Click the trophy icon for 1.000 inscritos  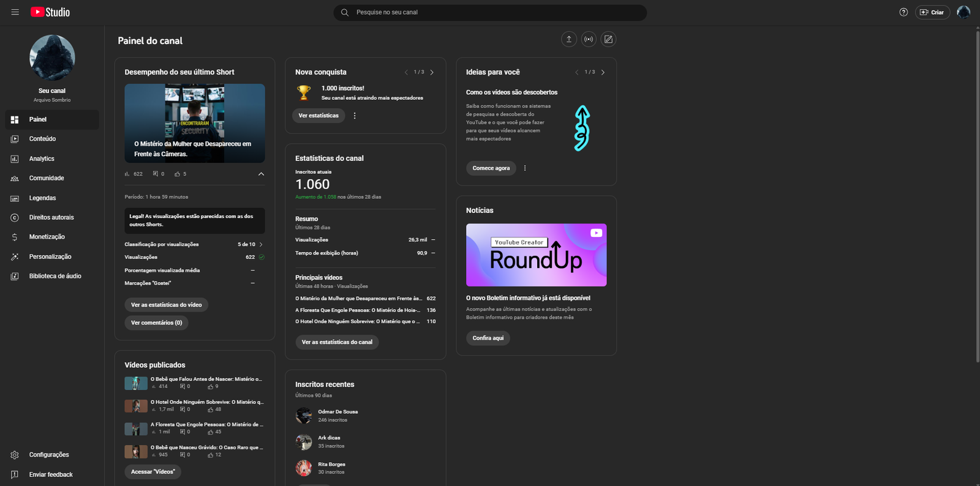[304, 92]
